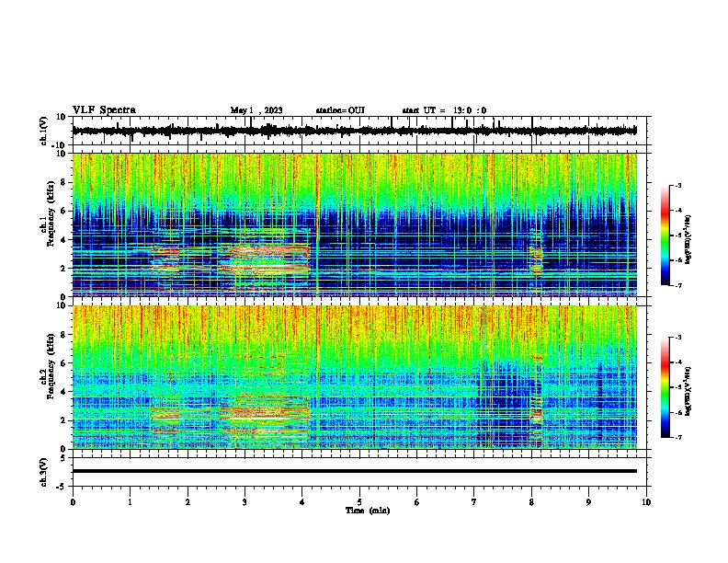Screen dimensions: 728x563
Task: Click the "ch.1(V)" waveform axis label
Action: pyautogui.click(x=44, y=131)
